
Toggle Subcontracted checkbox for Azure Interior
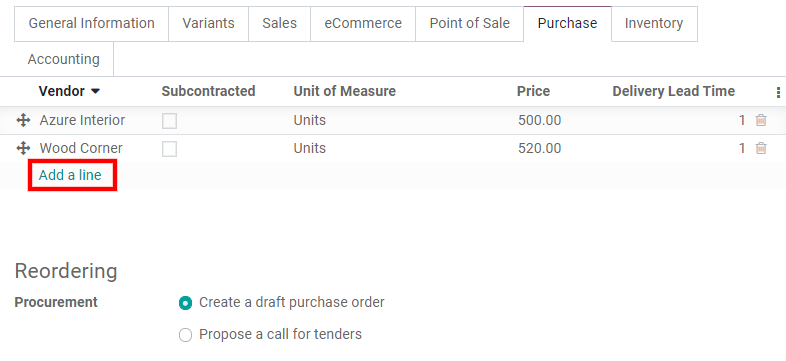(x=169, y=121)
